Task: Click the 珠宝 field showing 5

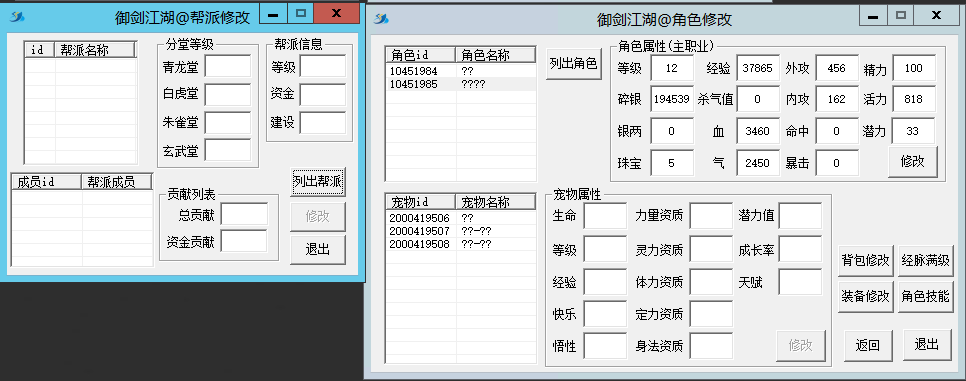Action: 672,163
